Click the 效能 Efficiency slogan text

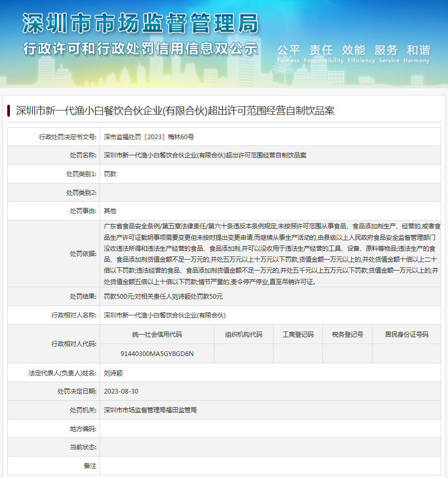pyautogui.click(x=361, y=54)
